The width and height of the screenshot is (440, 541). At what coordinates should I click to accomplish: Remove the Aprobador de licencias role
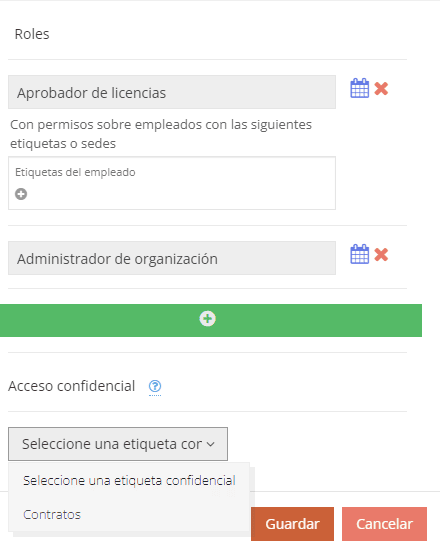381,89
